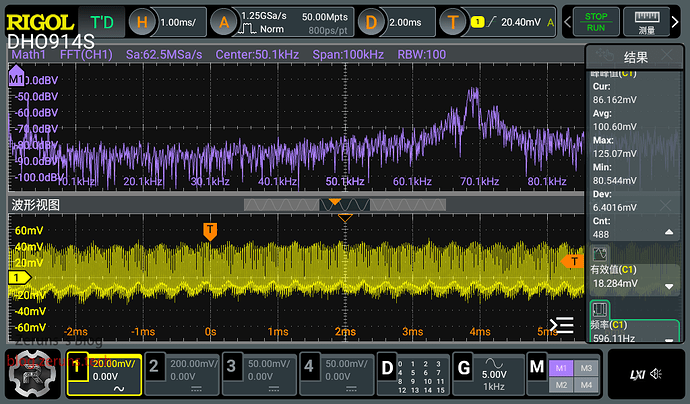Enable channel 4

pyautogui.click(x=337, y=376)
